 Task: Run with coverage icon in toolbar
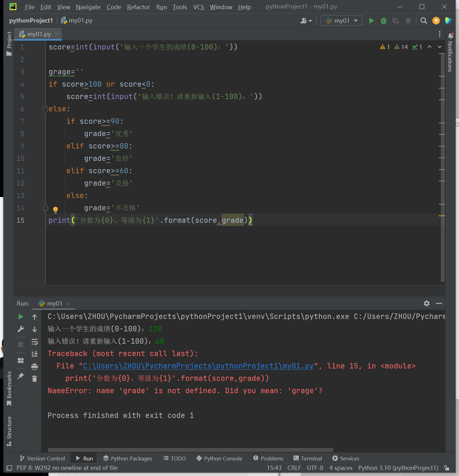coord(396,21)
